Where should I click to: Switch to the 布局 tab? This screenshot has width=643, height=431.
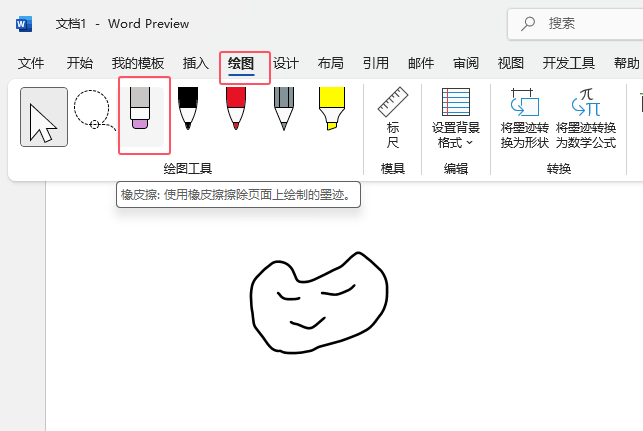pyautogui.click(x=331, y=63)
